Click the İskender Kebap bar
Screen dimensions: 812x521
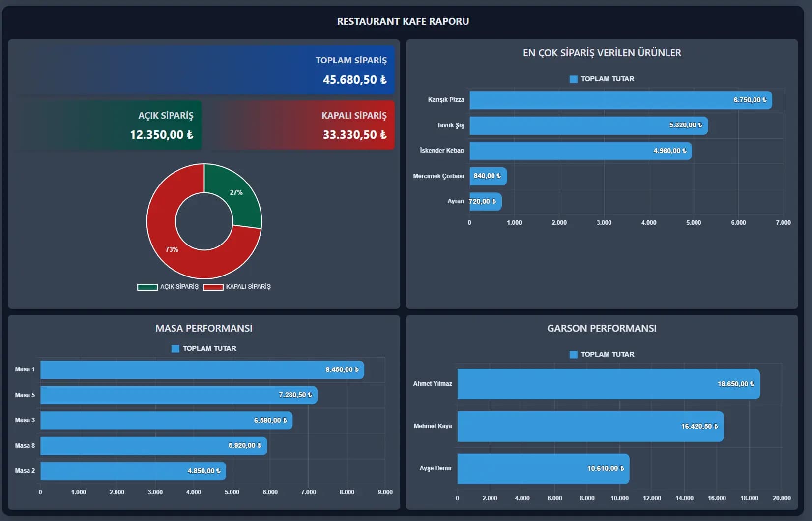coord(580,151)
